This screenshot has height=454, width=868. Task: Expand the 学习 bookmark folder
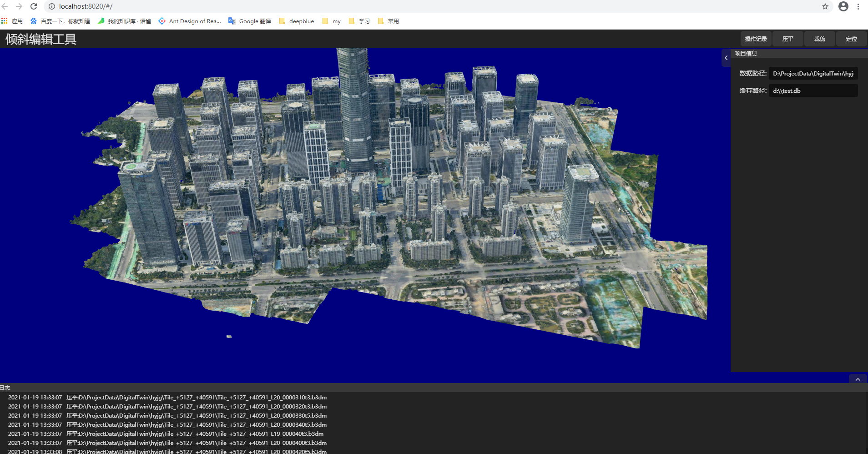359,21
